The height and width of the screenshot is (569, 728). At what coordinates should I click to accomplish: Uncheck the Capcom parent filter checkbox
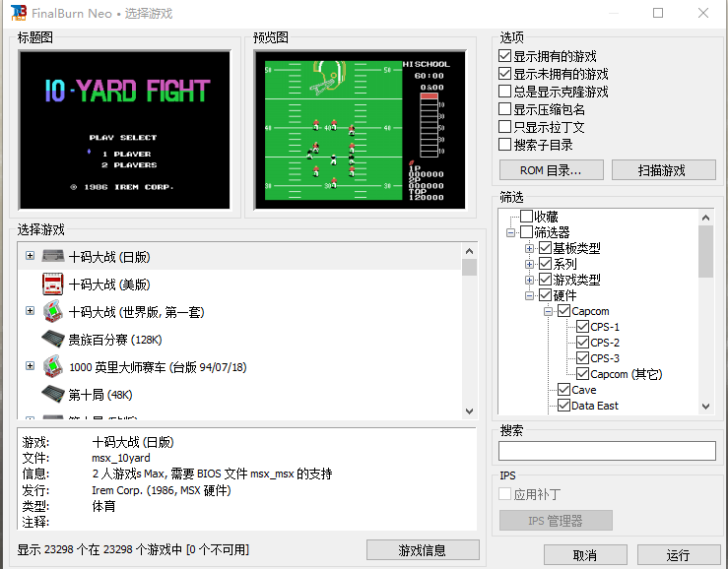[563, 311]
